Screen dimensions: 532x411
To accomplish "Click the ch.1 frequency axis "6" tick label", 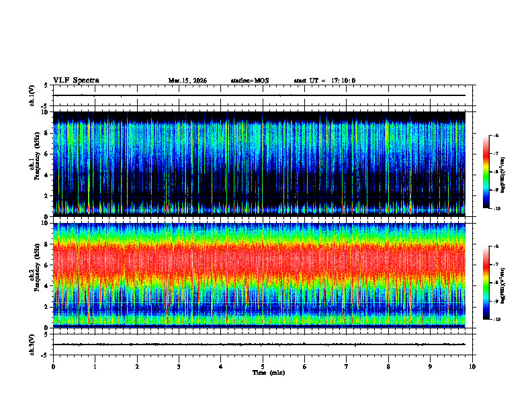I will [x=46, y=154].
